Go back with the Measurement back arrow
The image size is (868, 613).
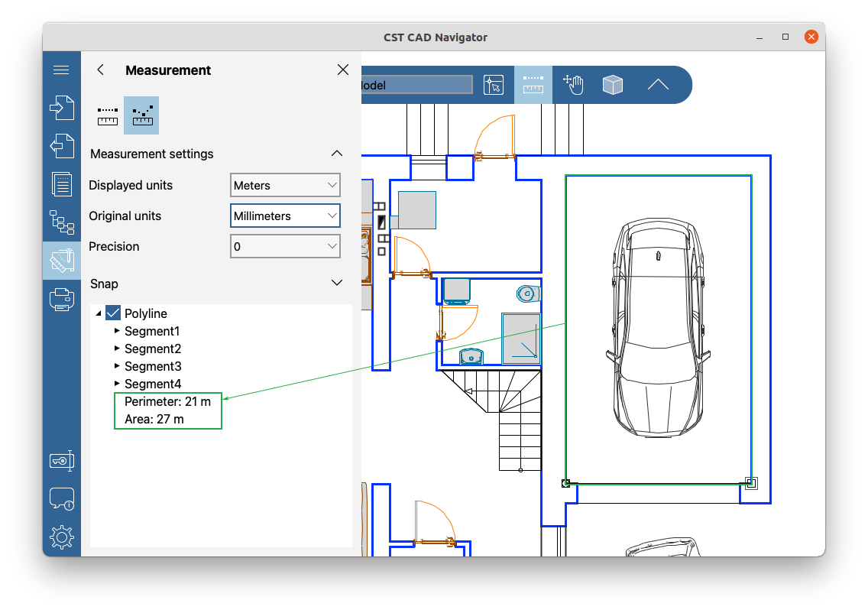click(x=100, y=70)
